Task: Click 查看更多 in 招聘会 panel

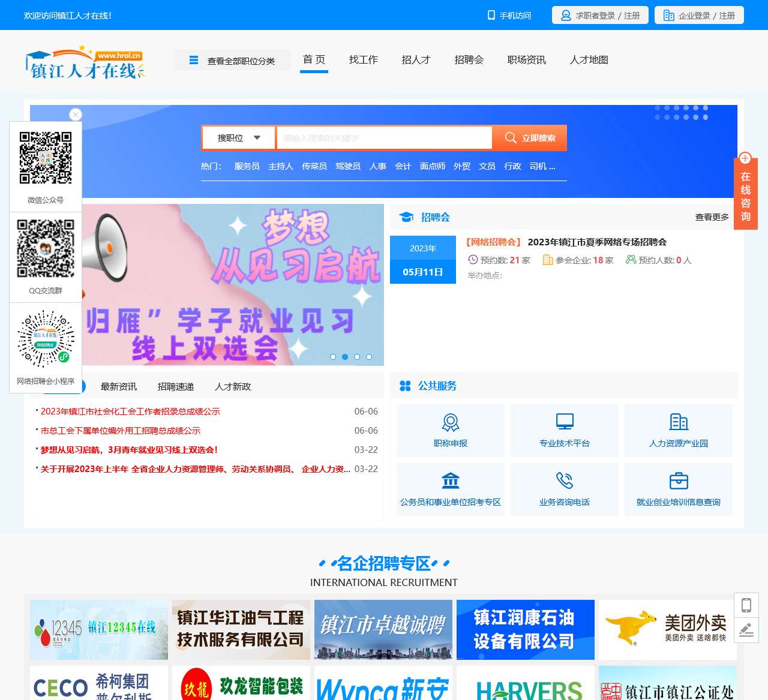Action: pyautogui.click(x=712, y=217)
